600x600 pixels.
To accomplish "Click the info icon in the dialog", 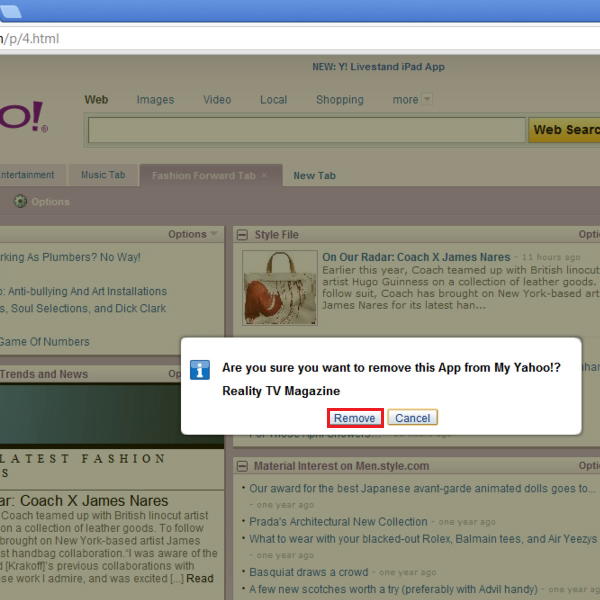I will click(200, 370).
